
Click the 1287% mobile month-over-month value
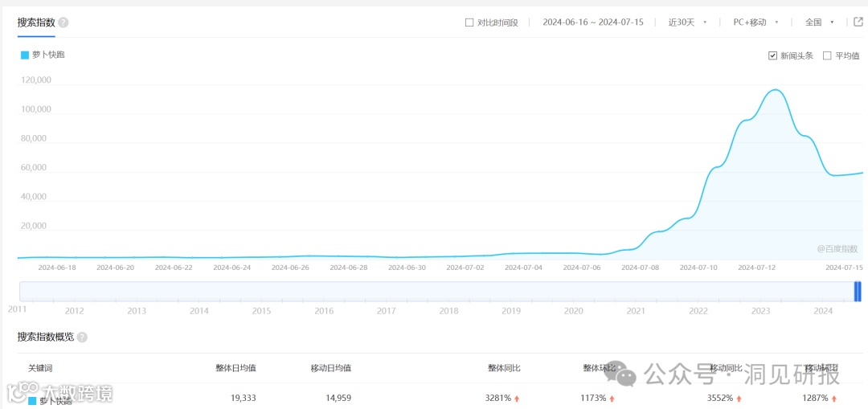[x=817, y=398]
